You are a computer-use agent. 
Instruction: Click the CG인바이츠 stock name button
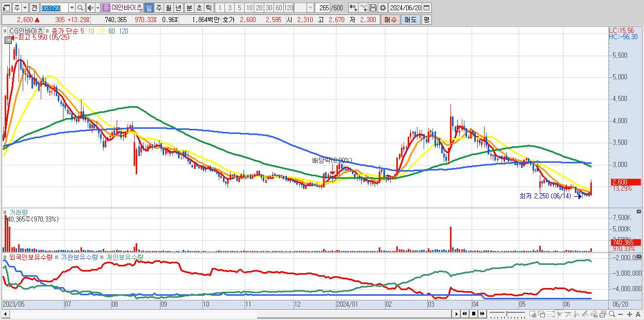(x=126, y=8)
